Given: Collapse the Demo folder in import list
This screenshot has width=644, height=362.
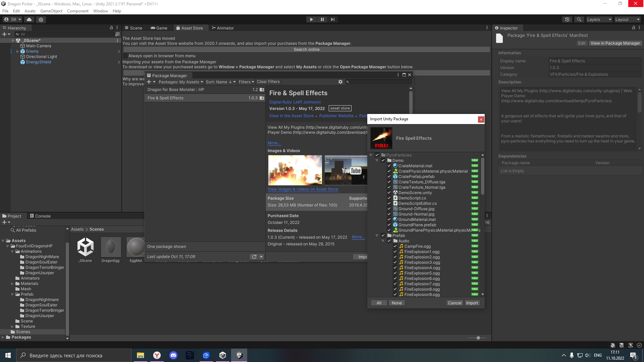Looking at the screenshot, I should coord(377,161).
